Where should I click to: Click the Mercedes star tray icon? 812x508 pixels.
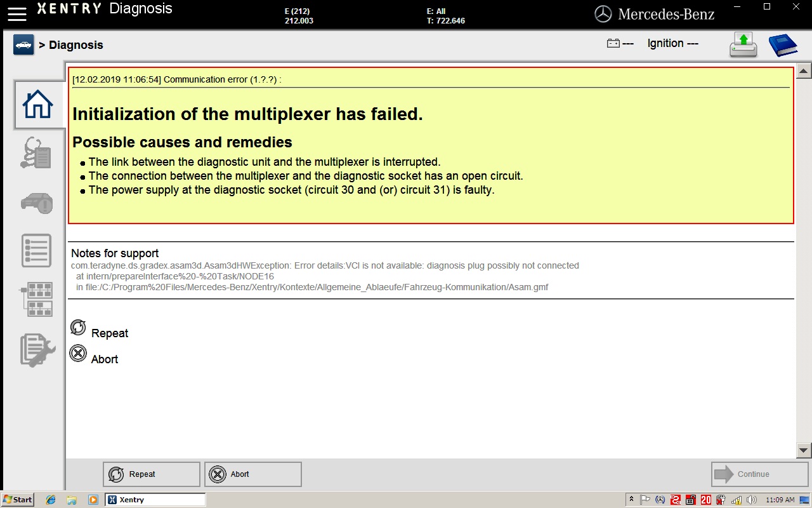pyautogui.click(x=661, y=500)
